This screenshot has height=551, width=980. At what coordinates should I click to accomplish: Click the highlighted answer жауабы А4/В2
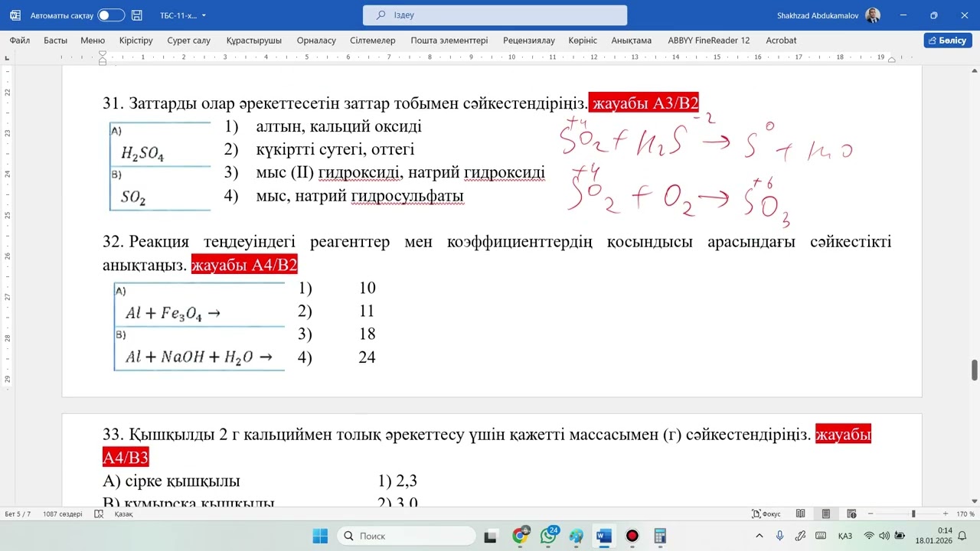[244, 266]
